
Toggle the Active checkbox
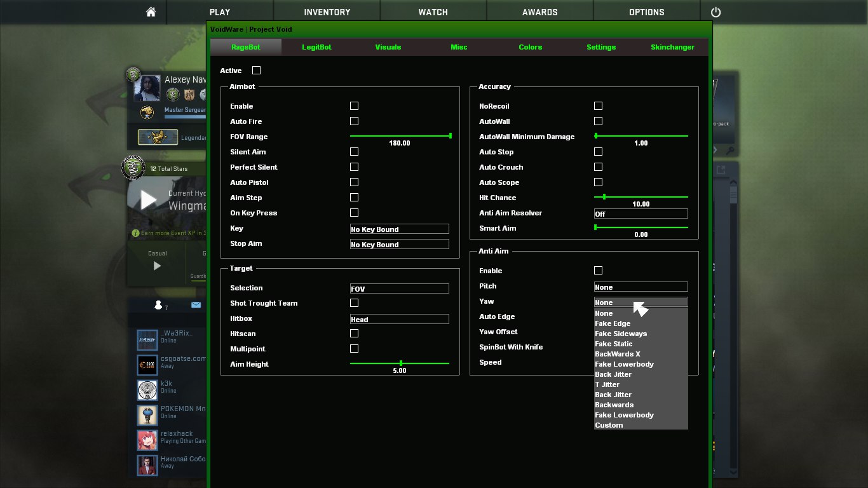click(x=256, y=71)
